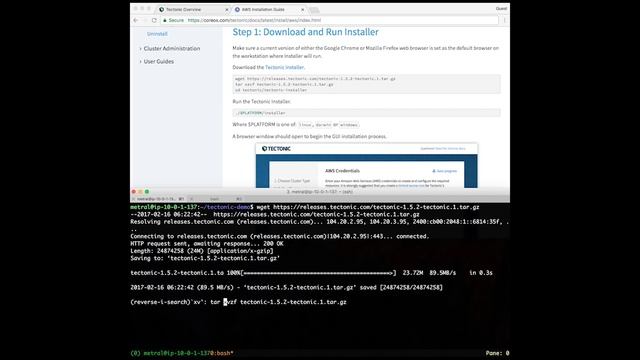Open the Tectonic Installer download link
This screenshot has width=640, height=360.
(x=284, y=67)
